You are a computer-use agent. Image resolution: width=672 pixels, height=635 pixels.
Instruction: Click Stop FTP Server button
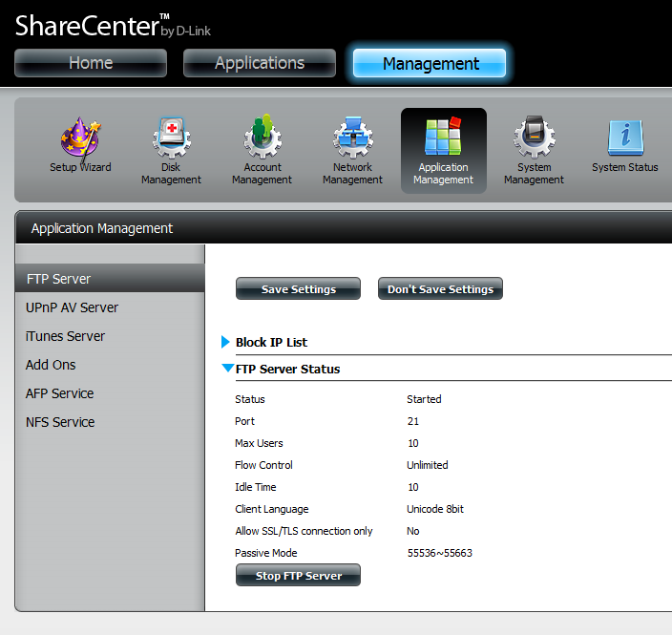coord(298,575)
